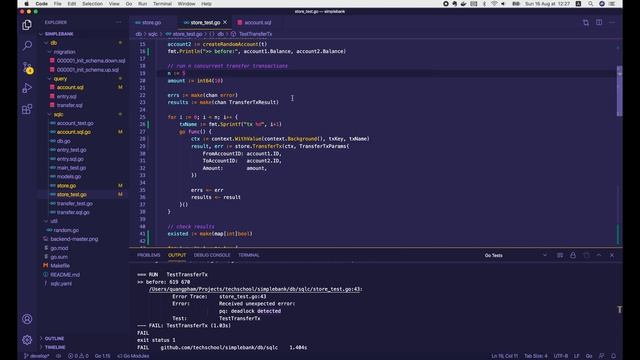Select the UTF-8 encoding indicator

(561, 356)
